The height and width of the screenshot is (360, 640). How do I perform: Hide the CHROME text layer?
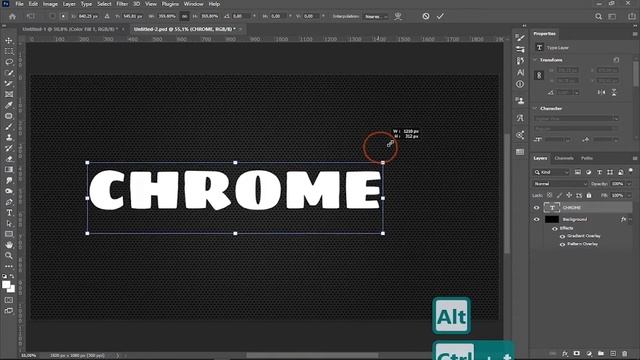point(536,208)
